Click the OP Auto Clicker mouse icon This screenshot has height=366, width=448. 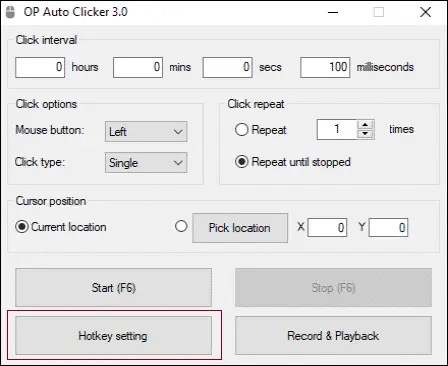(11, 12)
